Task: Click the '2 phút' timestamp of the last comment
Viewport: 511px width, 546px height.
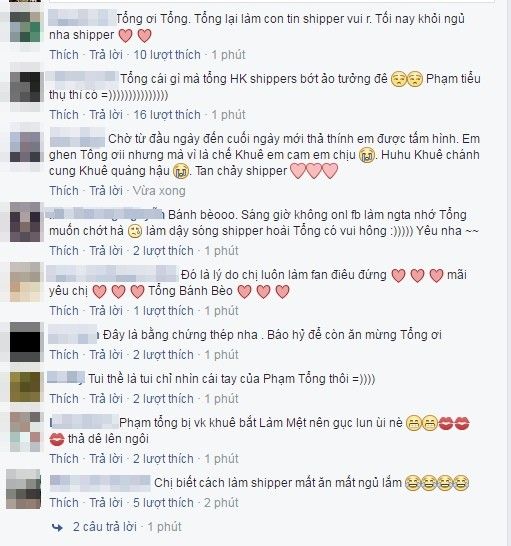Action: (x=222, y=503)
